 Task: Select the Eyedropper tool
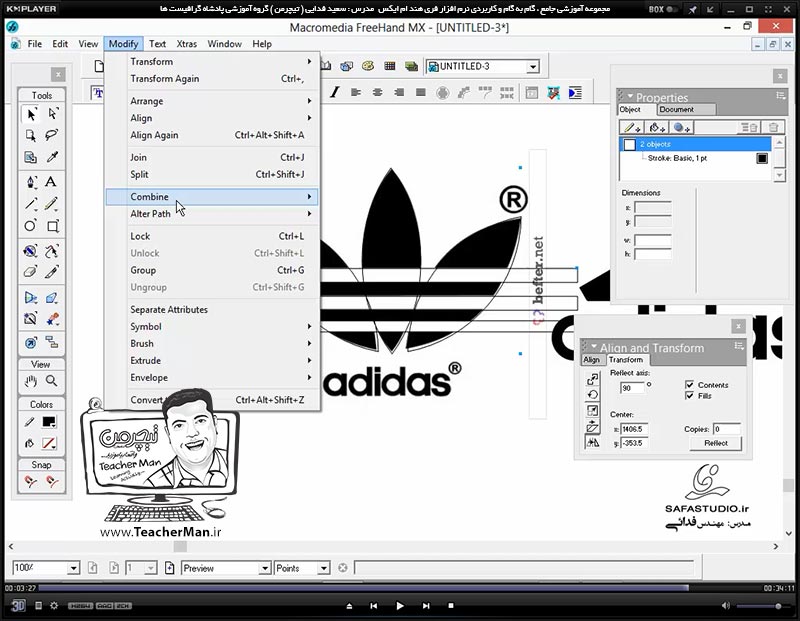(x=52, y=157)
